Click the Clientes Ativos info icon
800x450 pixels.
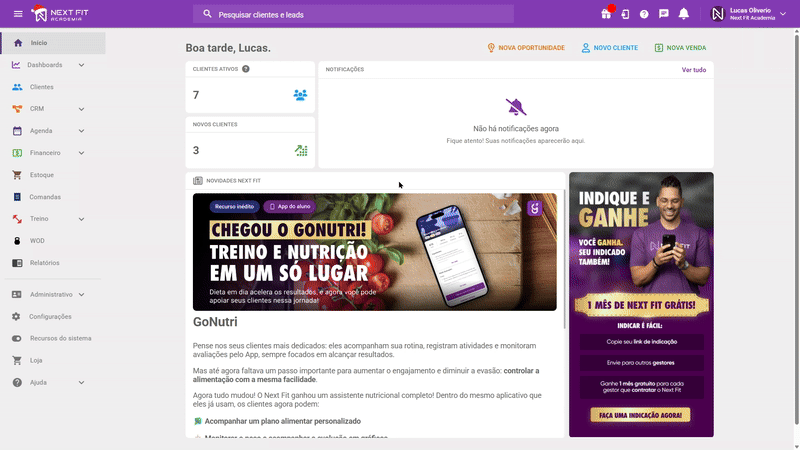click(x=246, y=69)
